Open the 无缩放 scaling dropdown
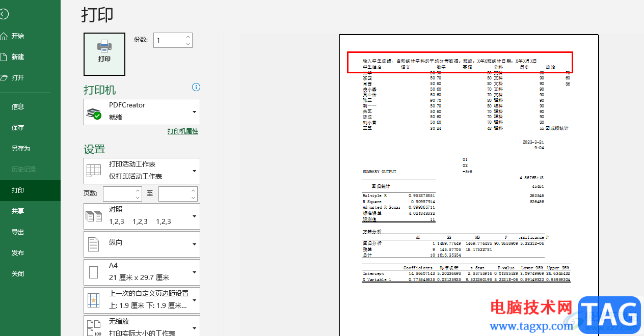Viewport: 644px width, 336px height. click(142, 326)
